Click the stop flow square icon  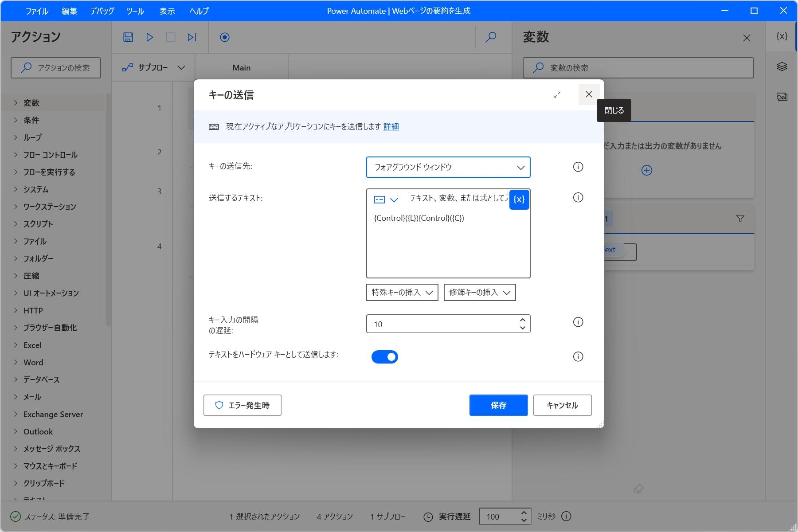(171, 37)
